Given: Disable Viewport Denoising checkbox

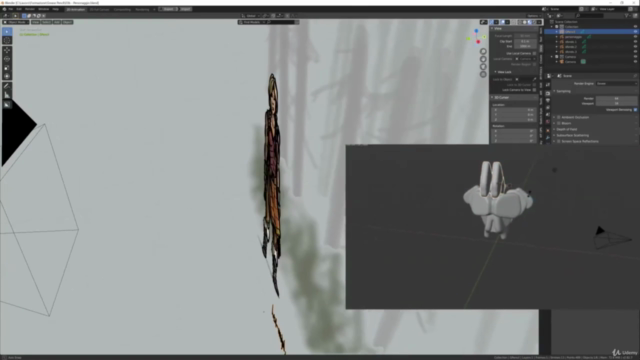Looking at the screenshot, I should point(635,110).
